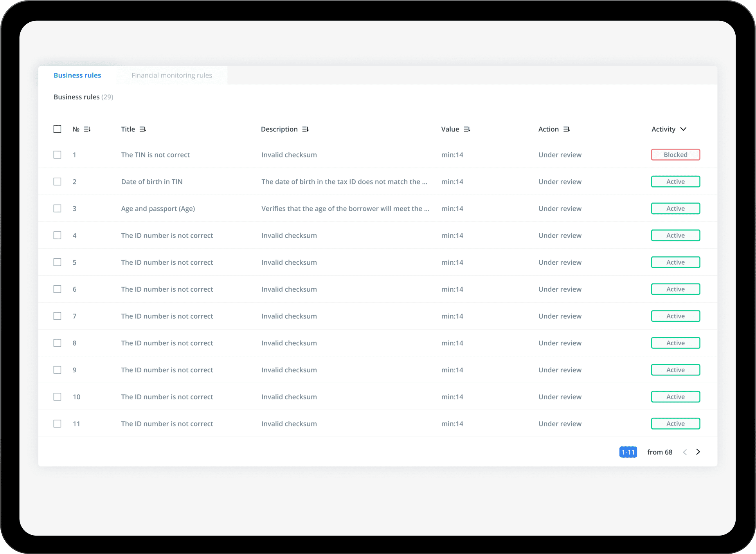756x554 pixels.
Task: Click the Active badge in row 7
Action: pyautogui.click(x=675, y=316)
